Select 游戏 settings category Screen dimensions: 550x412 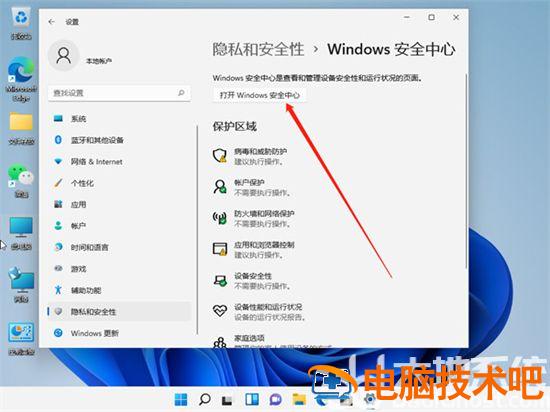click(119, 269)
